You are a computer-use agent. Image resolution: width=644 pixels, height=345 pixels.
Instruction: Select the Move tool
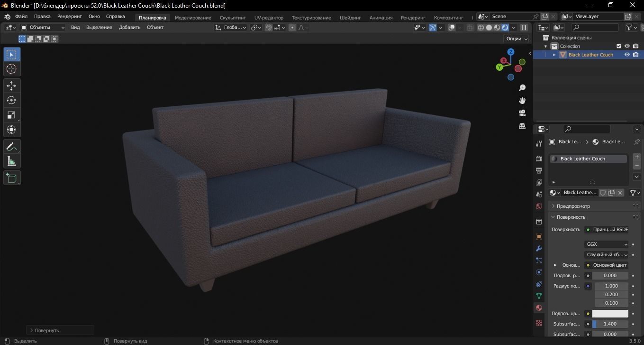[11, 85]
